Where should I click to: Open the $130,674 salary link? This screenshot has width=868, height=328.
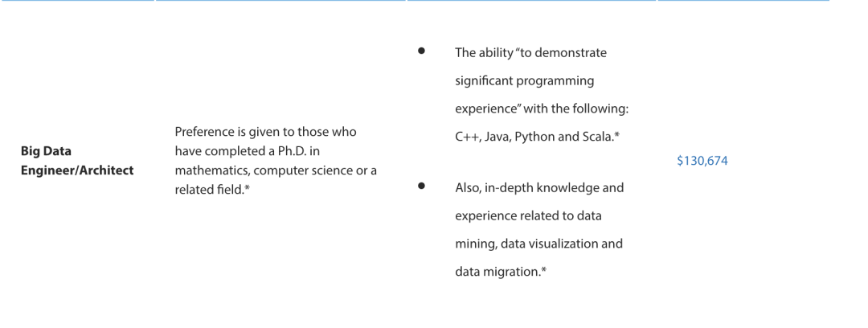click(702, 161)
